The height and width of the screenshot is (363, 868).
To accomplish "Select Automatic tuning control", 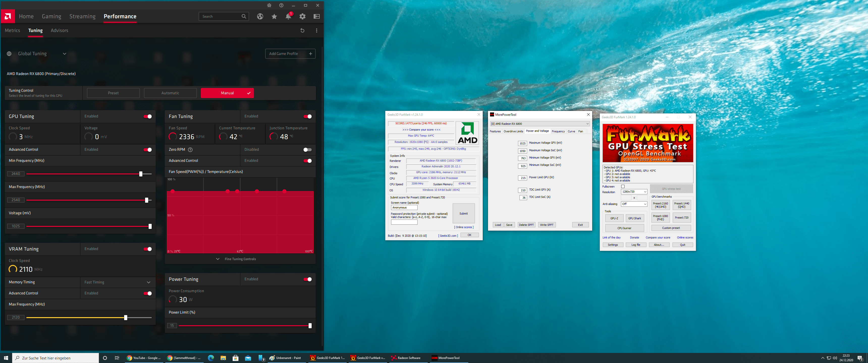I will click(170, 93).
